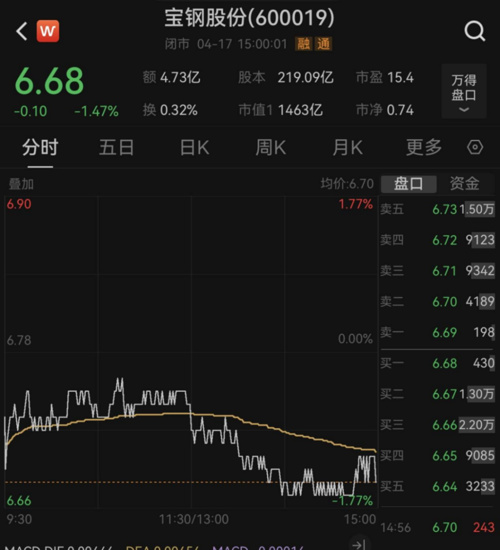Open the red W Wind logo

[48, 31]
